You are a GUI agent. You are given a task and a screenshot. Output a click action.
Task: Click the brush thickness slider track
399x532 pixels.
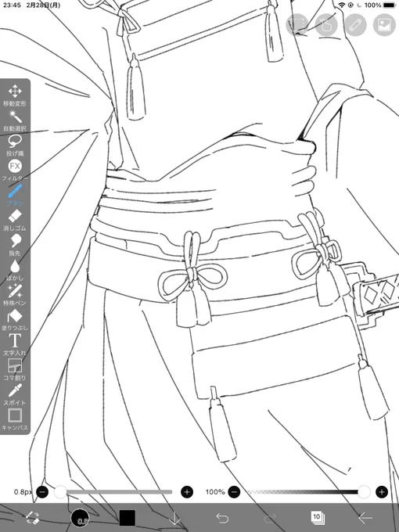tap(115, 492)
